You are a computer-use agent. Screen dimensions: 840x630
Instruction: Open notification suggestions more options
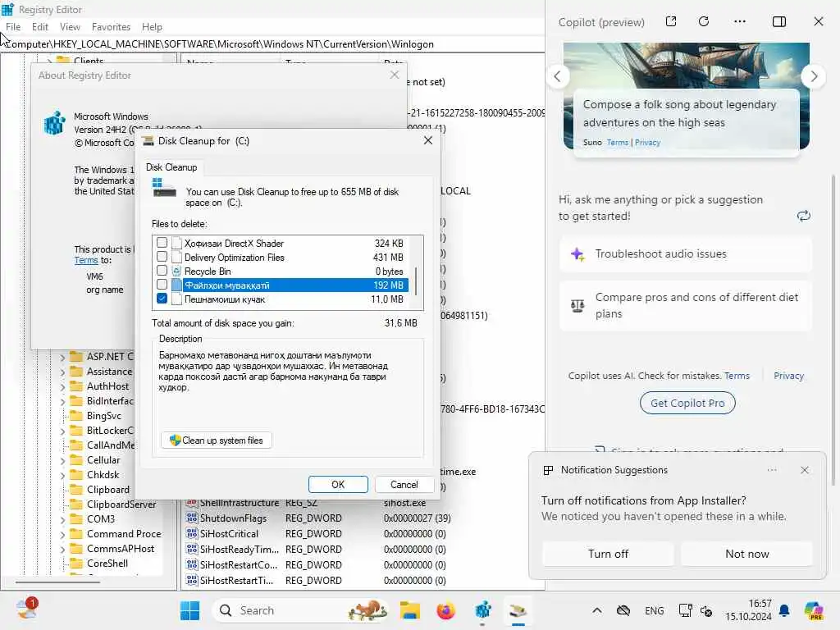coord(772,470)
